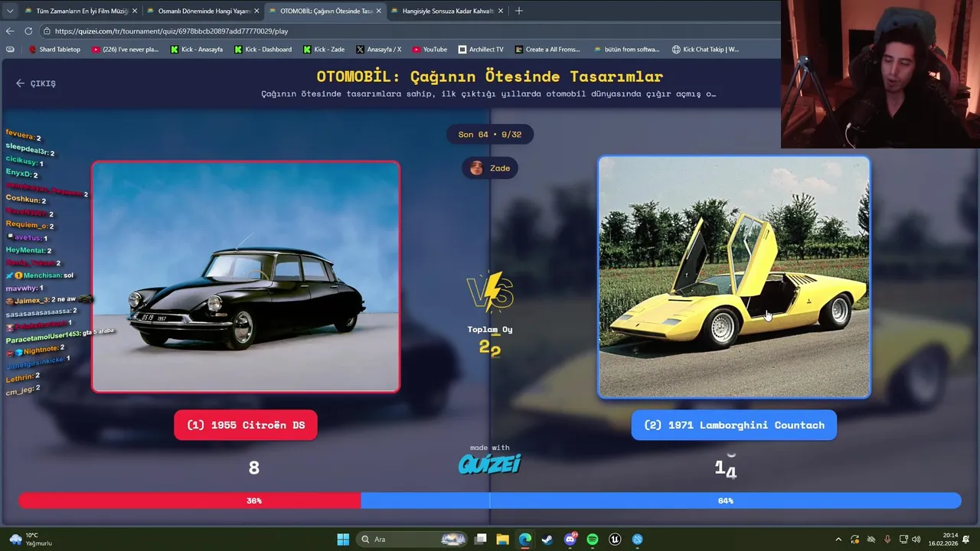Image resolution: width=980 pixels, height=551 pixels.
Task: View site information icon in address bar
Action: (47, 31)
